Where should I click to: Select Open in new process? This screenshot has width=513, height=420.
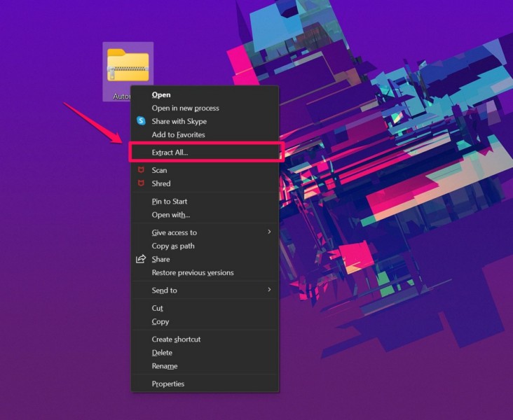pyautogui.click(x=185, y=108)
